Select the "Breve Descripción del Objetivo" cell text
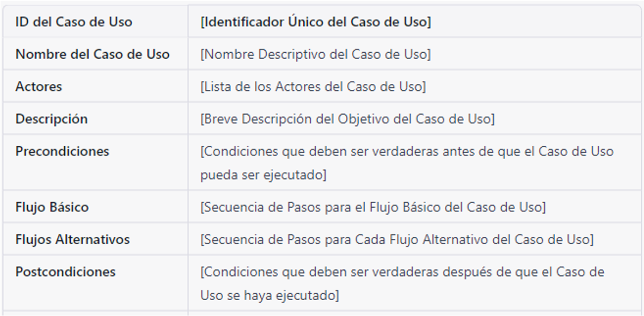This screenshot has height=316, width=644. pos(347,119)
